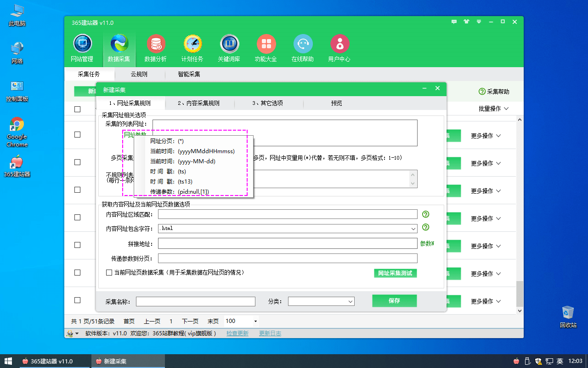Screen dimensions: 588x368
Task: Open the 功能大全 toolbar icon
Action: coord(266,48)
